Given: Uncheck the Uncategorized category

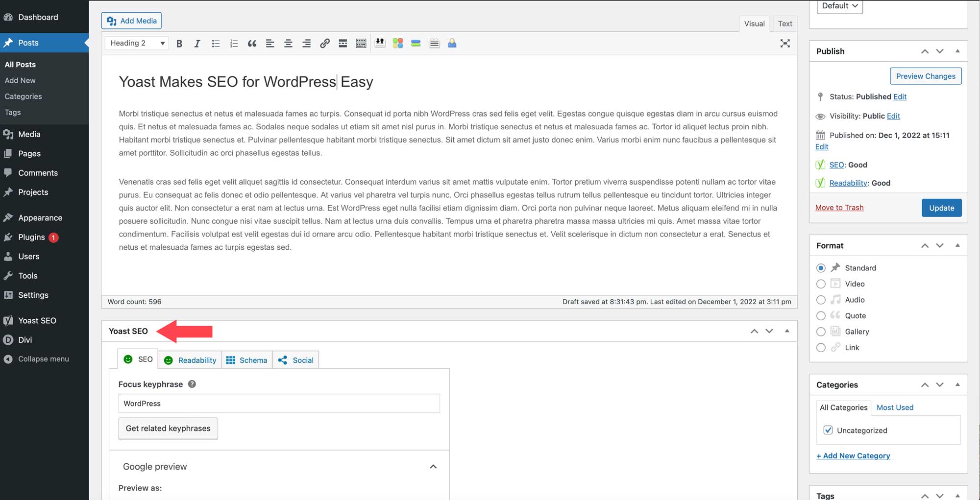Looking at the screenshot, I should click(828, 430).
